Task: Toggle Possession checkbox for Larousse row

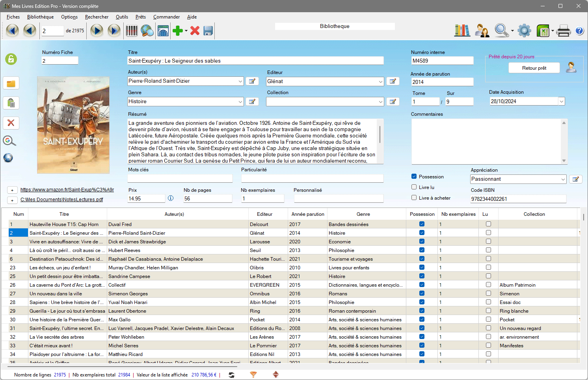Action: tap(422, 241)
